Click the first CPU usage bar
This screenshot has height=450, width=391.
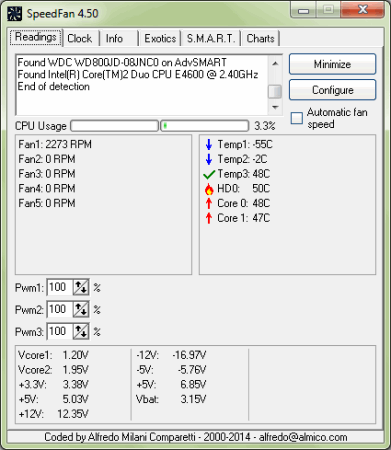tap(114, 126)
